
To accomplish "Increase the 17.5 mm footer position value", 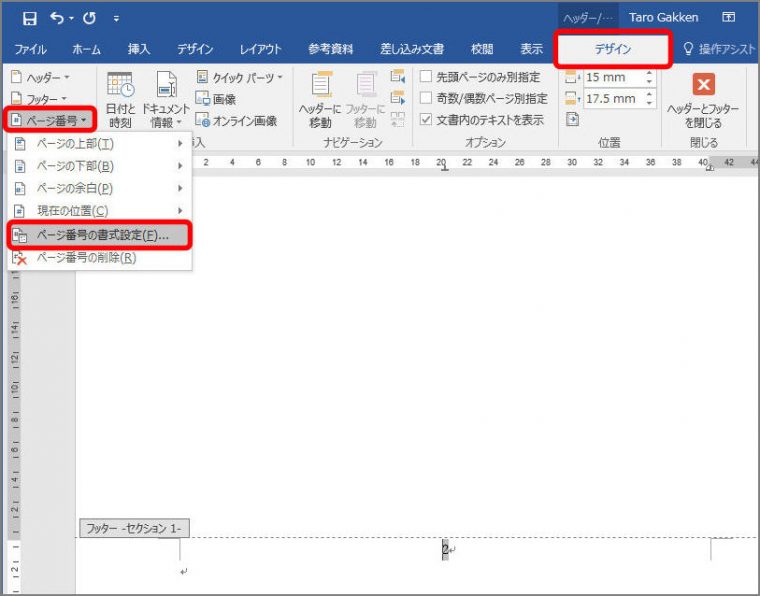I will [649, 94].
